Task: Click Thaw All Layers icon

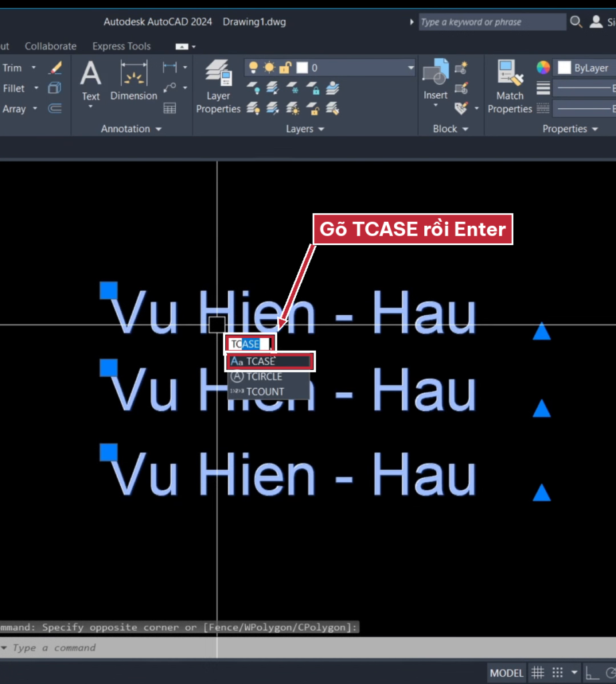Action: (293, 108)
